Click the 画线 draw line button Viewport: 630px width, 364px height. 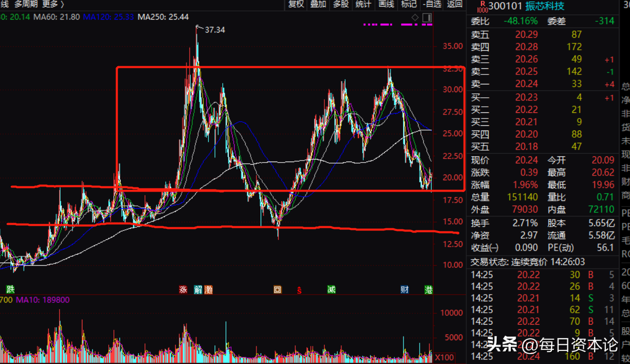[x=386, y=5]
